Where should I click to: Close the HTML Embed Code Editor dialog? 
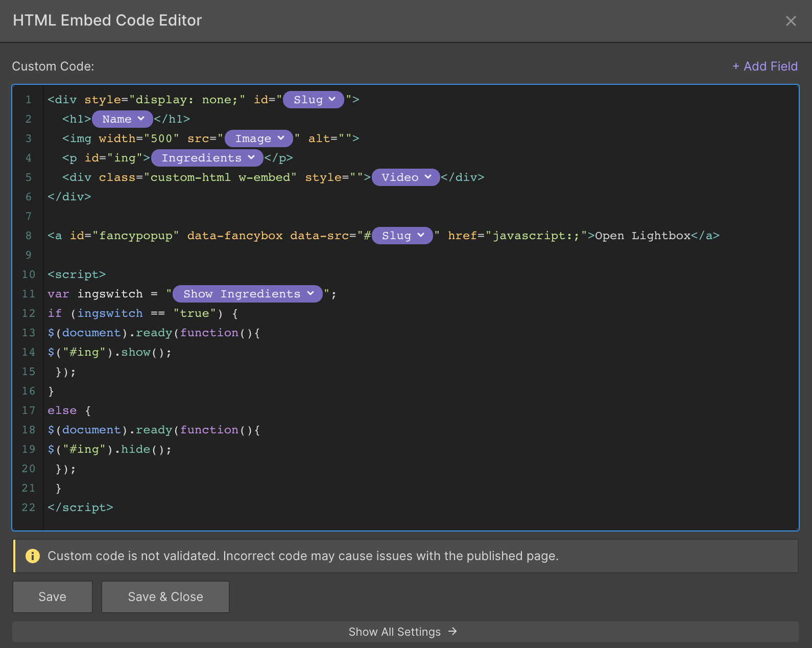(791, 21)
